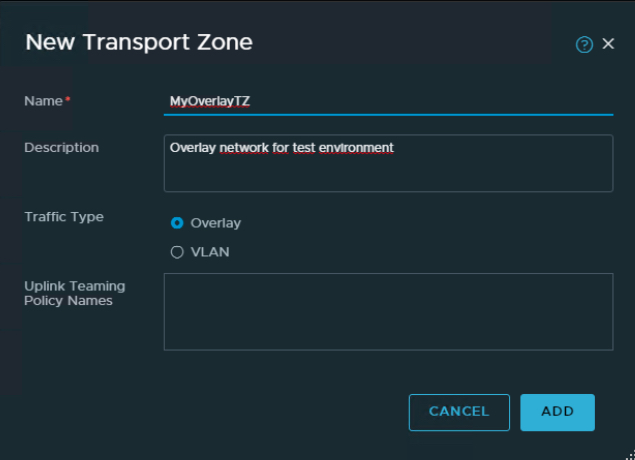Click the "Traffic Type" field label
635x460 pixels.
click(64, 217)
